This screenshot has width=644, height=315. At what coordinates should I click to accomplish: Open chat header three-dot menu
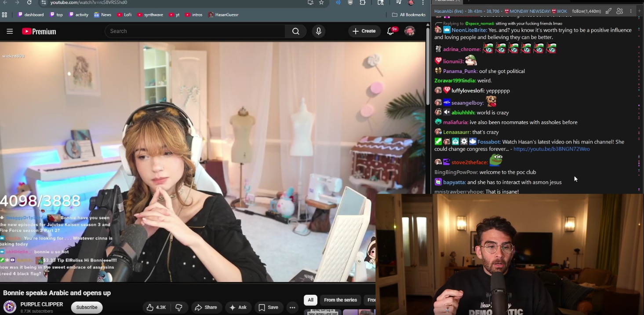pos(631,11)
